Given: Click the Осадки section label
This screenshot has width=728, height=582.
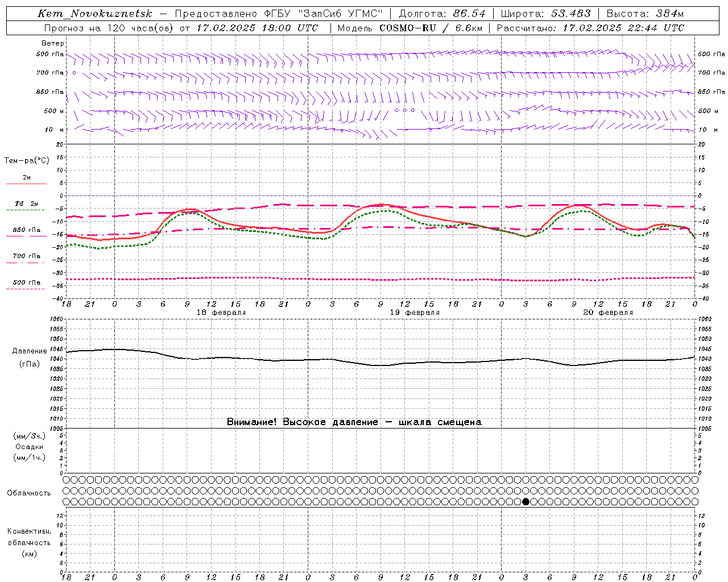Looking at the screenshot, I should point(30,447).
